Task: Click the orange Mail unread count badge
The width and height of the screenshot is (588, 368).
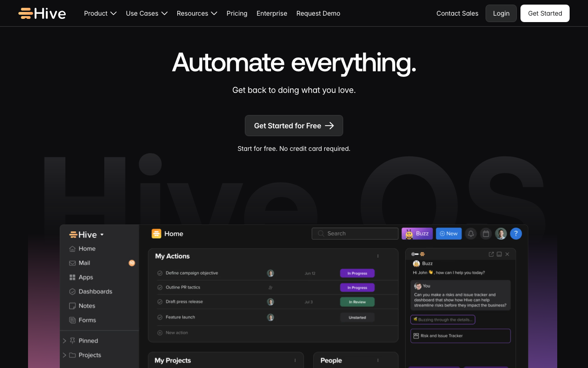Action: (132, 263)
